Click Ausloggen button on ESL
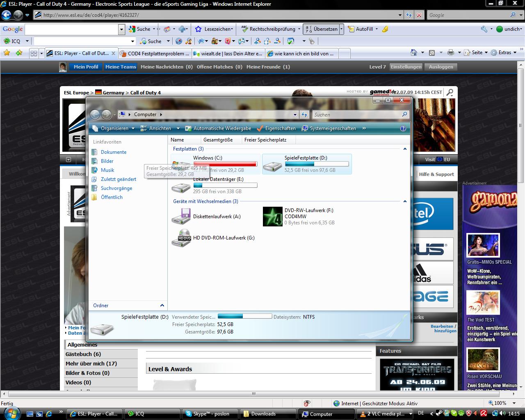 pyautogui.click(x=441, y=67)
